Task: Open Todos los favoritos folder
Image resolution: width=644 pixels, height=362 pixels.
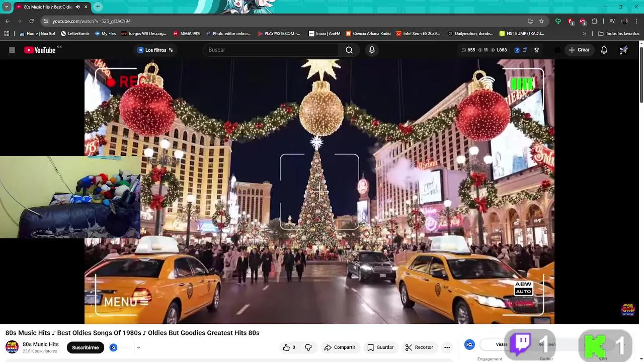Action: (618, 34)
